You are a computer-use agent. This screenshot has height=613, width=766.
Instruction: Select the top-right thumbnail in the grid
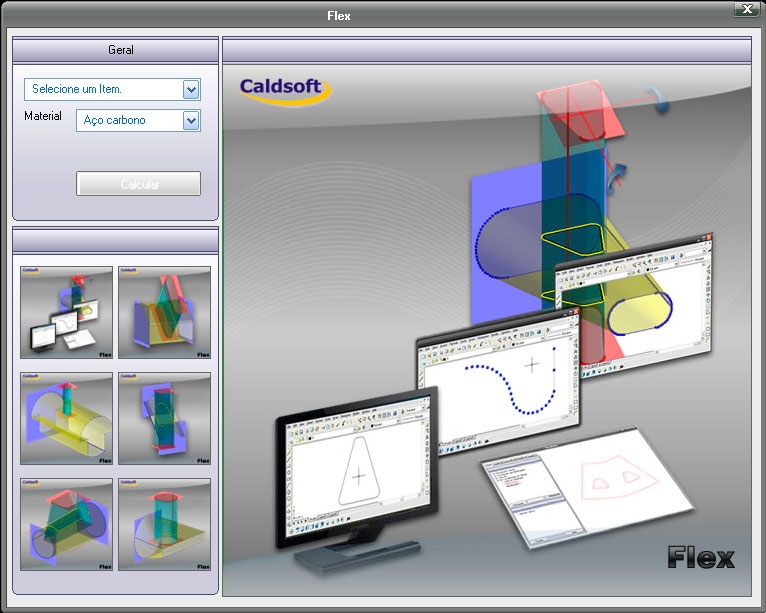coord(165,312)
